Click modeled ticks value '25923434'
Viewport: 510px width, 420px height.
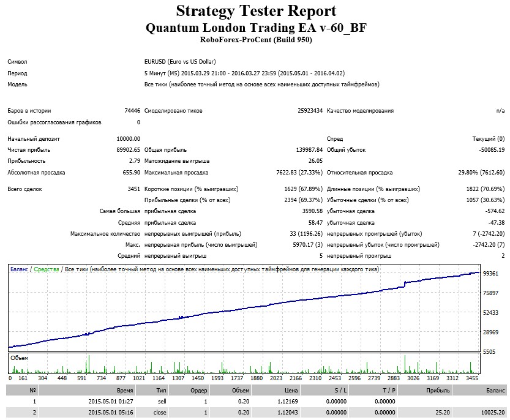[x=310, y=111]
